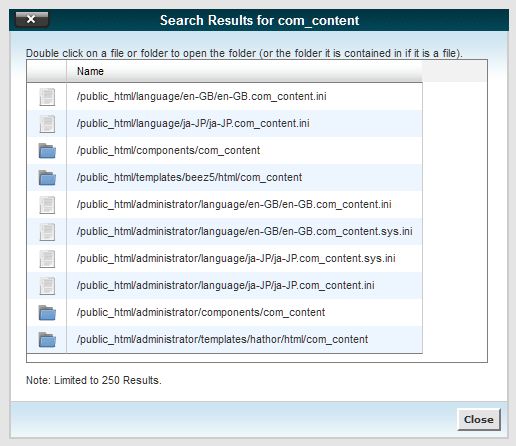
Task: Select /public_html/components/com_content path row
Action: tap(225, 151)
